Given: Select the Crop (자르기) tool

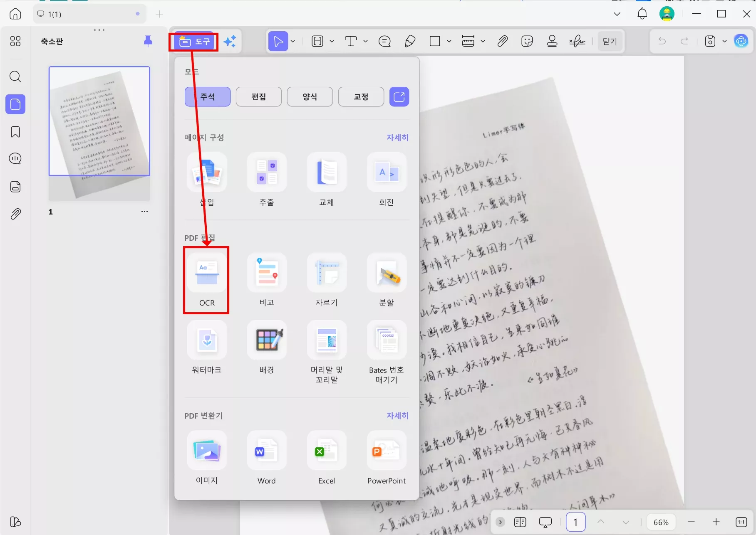Looking at the screenshot, I should pos(327,280).
